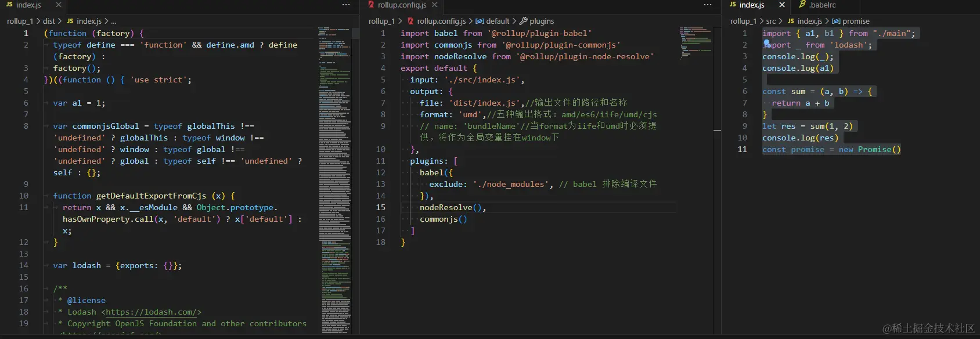This screenshot has height=339, width=980.
Task: Open promise symbol breadcrumb
Action: (856, 21)
